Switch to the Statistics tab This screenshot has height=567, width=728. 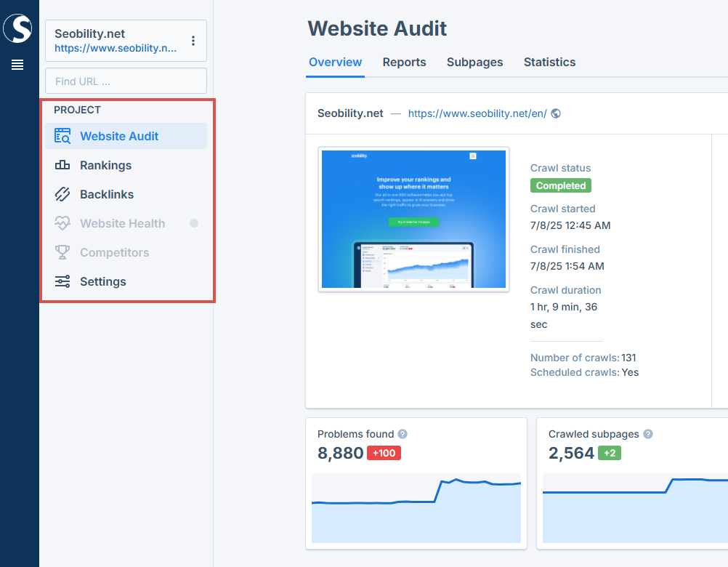click(549, 62)
